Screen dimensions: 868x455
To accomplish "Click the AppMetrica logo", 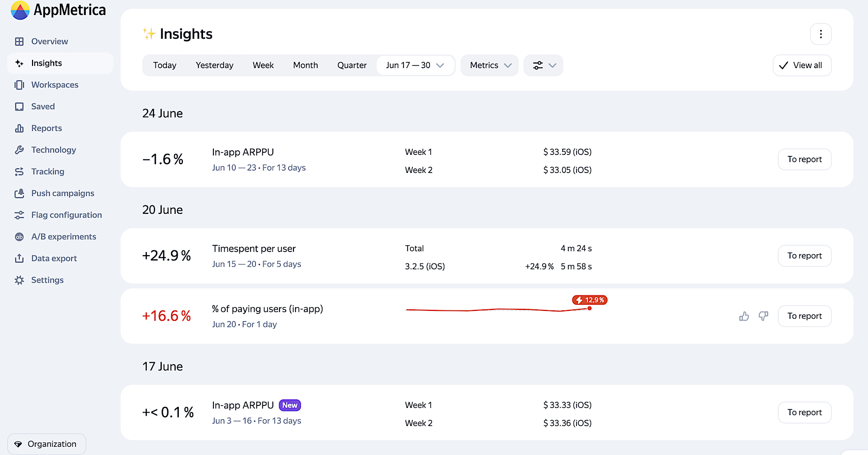I will 58,10.
